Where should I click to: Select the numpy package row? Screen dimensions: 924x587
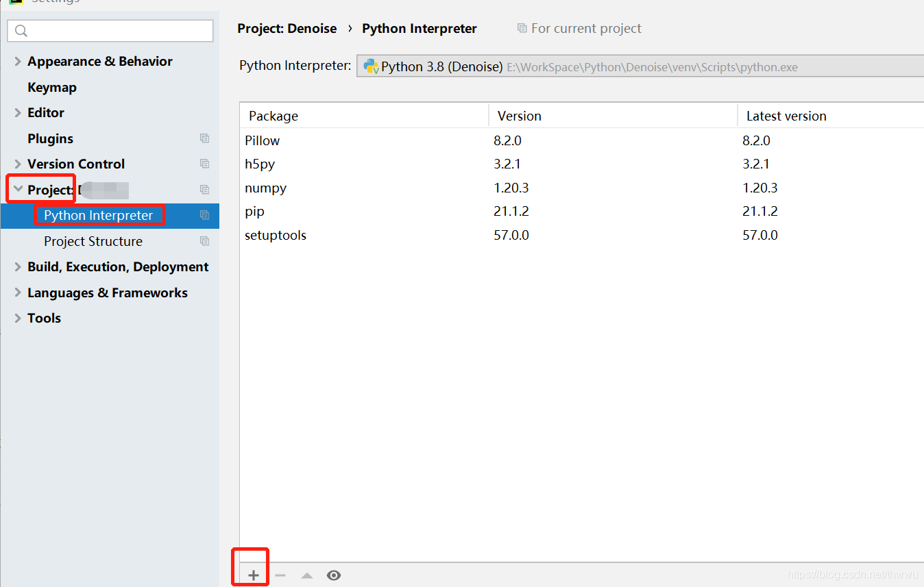(582, 188)
